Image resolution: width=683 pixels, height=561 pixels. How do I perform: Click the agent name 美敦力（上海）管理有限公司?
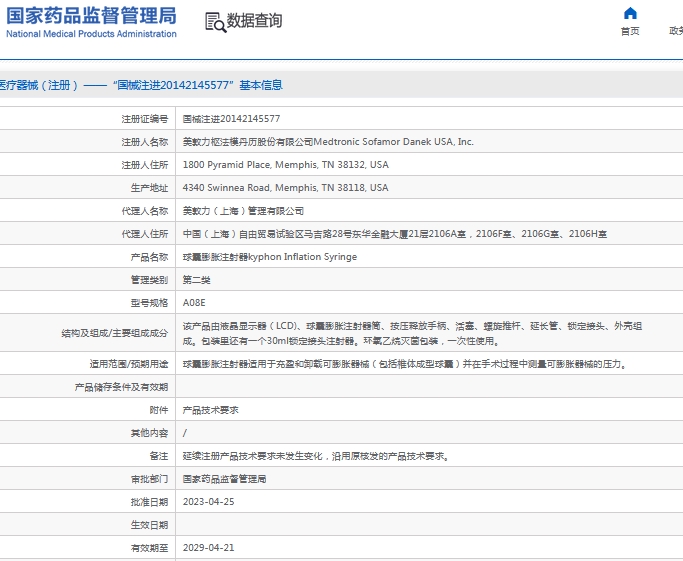(x=243, y=211)
